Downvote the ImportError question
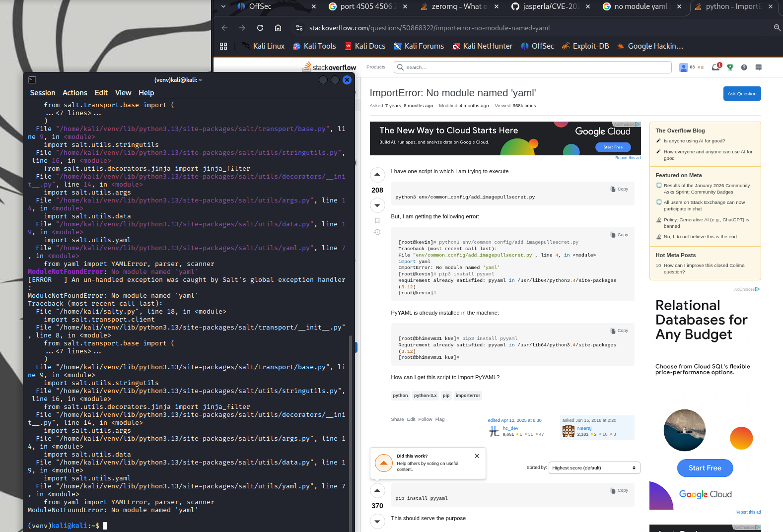Screen dimensions: 783x532 (377, 205)
